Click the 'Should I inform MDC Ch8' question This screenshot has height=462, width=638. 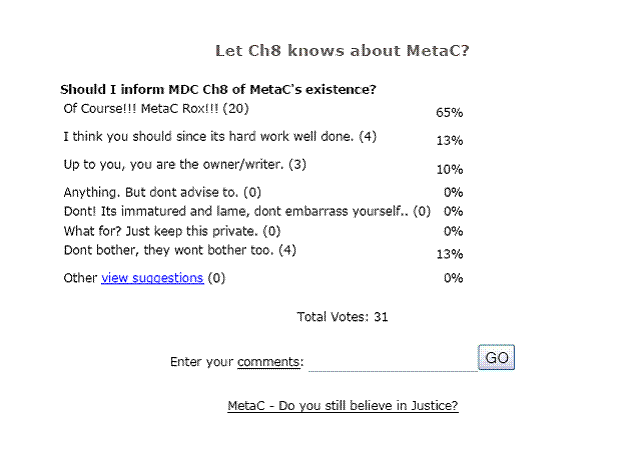click(218, 89)
